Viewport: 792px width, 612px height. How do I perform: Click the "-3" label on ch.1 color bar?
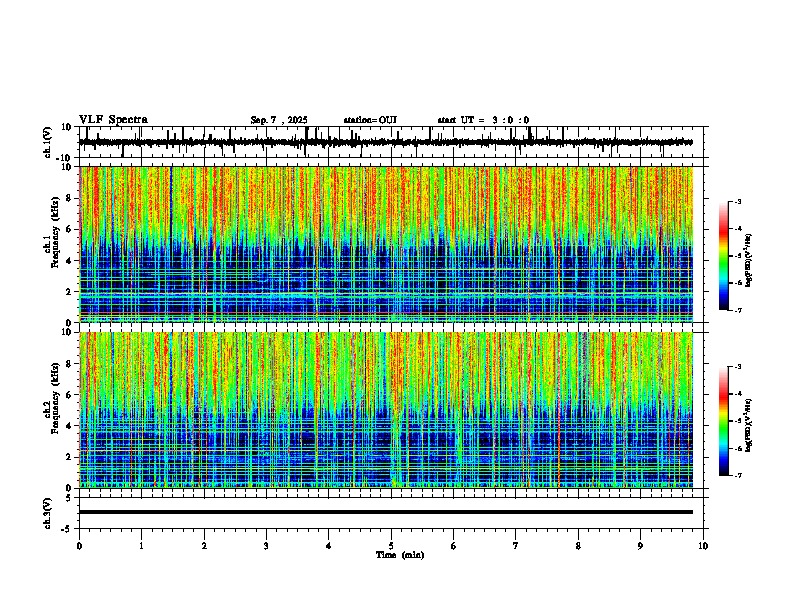tap(737, 202)
